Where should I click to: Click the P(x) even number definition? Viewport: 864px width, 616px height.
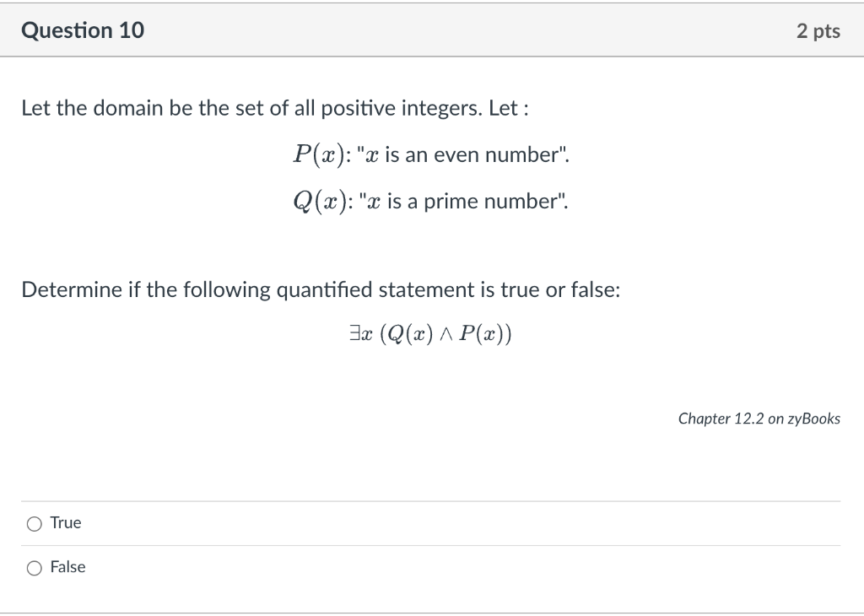[430, 154]
